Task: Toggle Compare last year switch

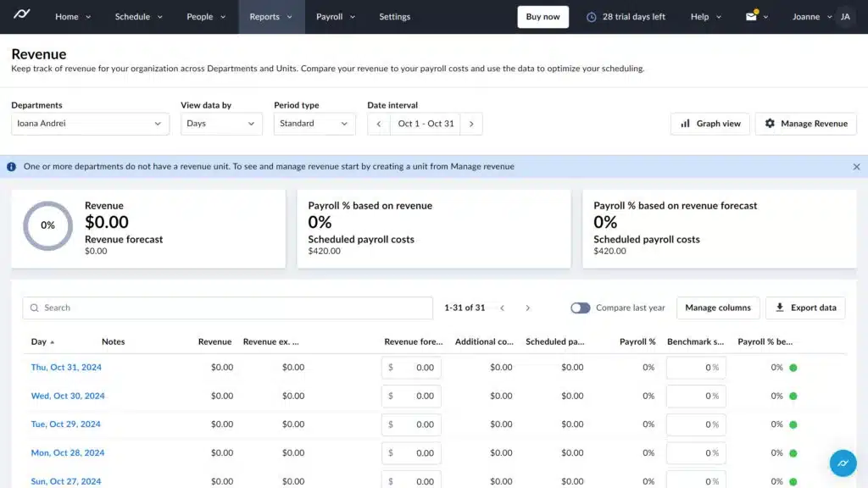Action: [580, 308]
